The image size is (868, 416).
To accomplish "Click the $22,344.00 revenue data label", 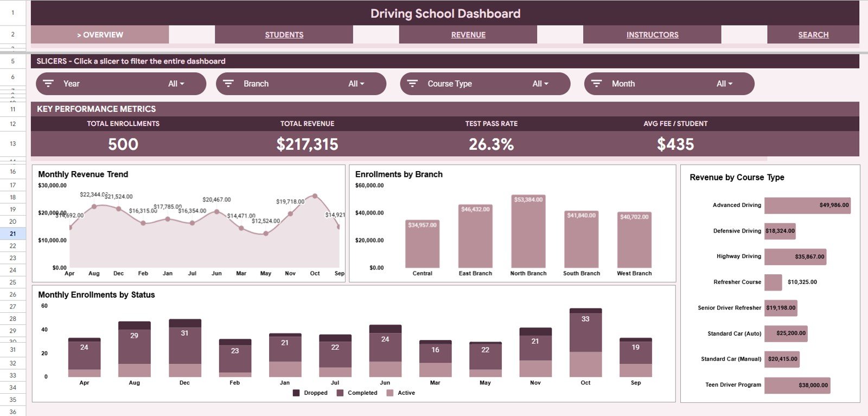I will click(x=93, y=194).
